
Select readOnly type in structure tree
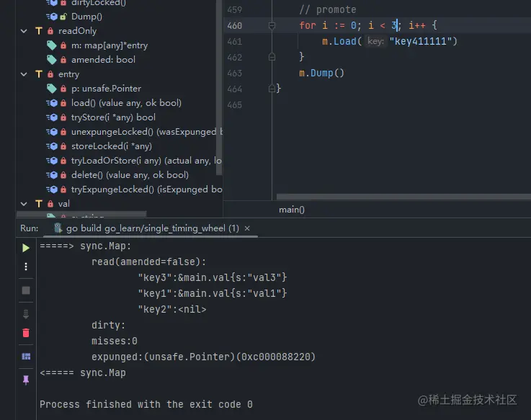[x=77, y=31]
